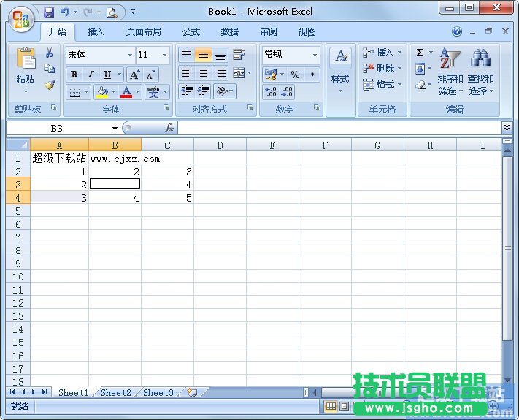Expand the font size 11 dropdown
This screenshot has height=420, width=519.
[165, 55]
